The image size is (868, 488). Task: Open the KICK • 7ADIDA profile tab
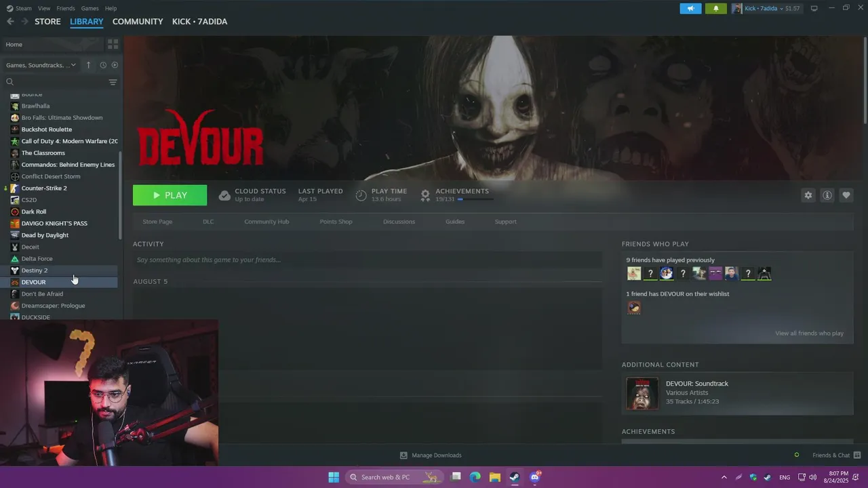point(199,22)
